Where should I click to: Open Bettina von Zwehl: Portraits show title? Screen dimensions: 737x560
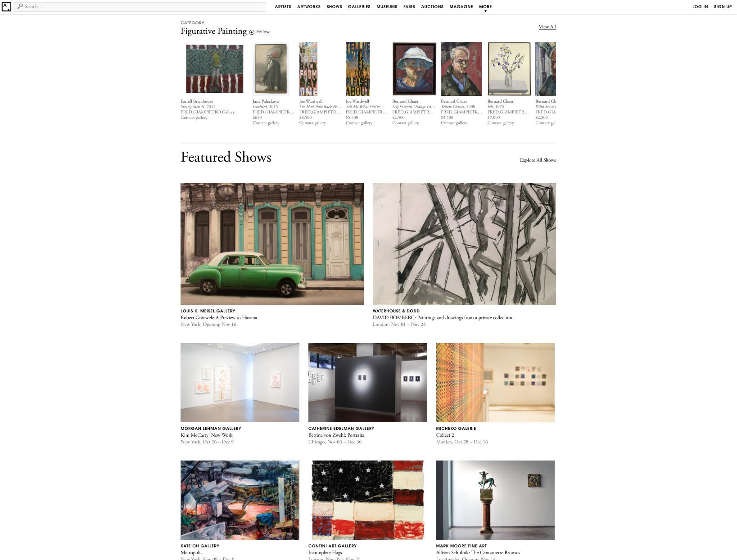pyautogui.click(x=336, y=435)
